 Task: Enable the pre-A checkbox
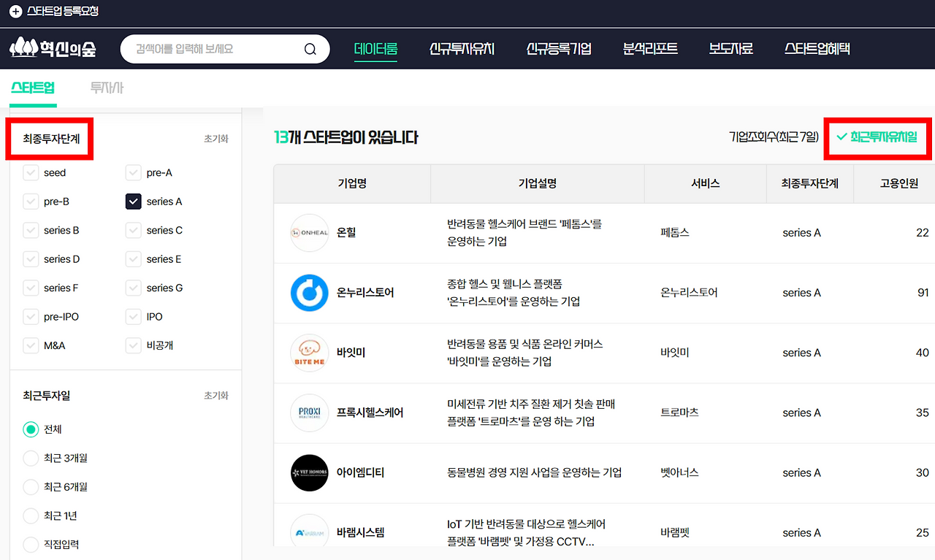[x=133, y=173]
